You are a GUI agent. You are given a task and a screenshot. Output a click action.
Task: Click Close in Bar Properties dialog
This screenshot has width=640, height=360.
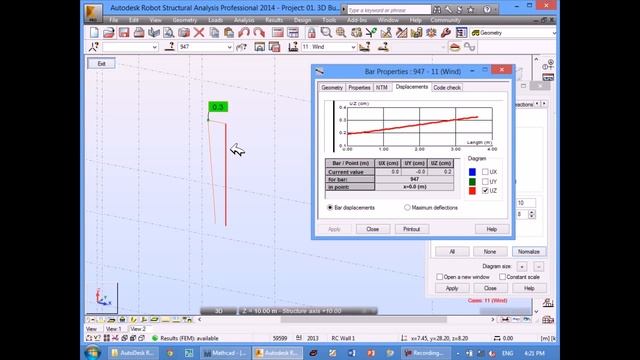pyautogui.click(x=373, y=229)
